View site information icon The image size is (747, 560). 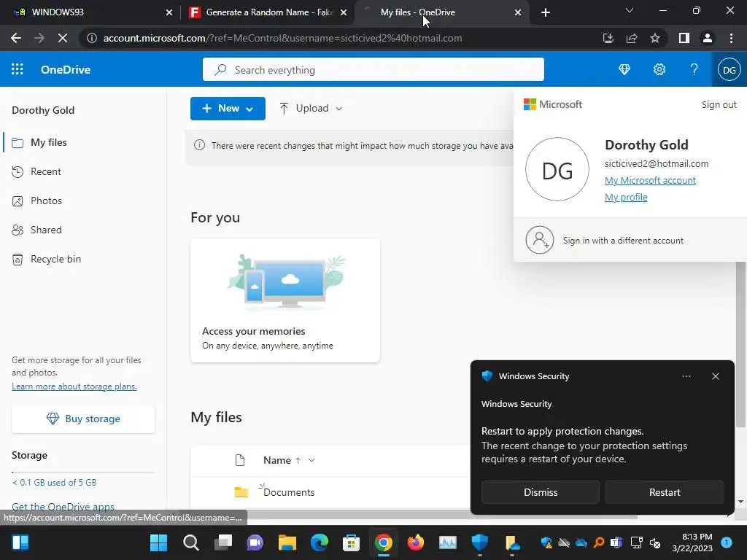[x=92, y=38]
